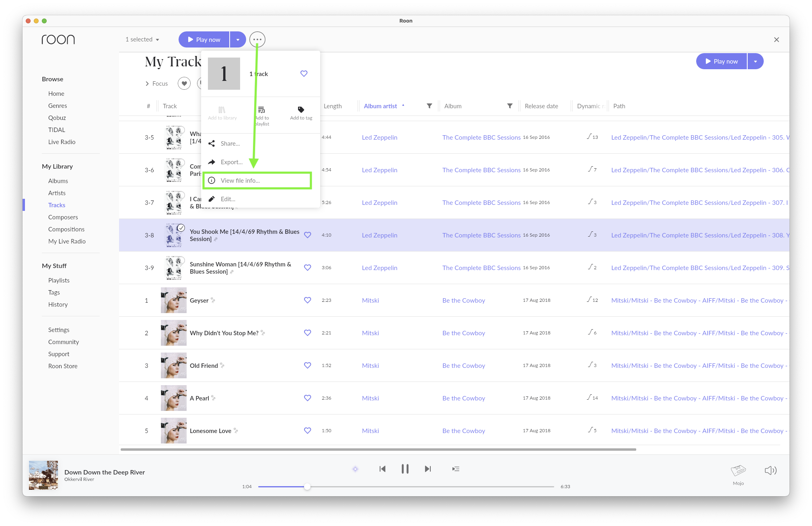Skip to previous track
The image size is (812, 526).
click(x=382, y=469)
